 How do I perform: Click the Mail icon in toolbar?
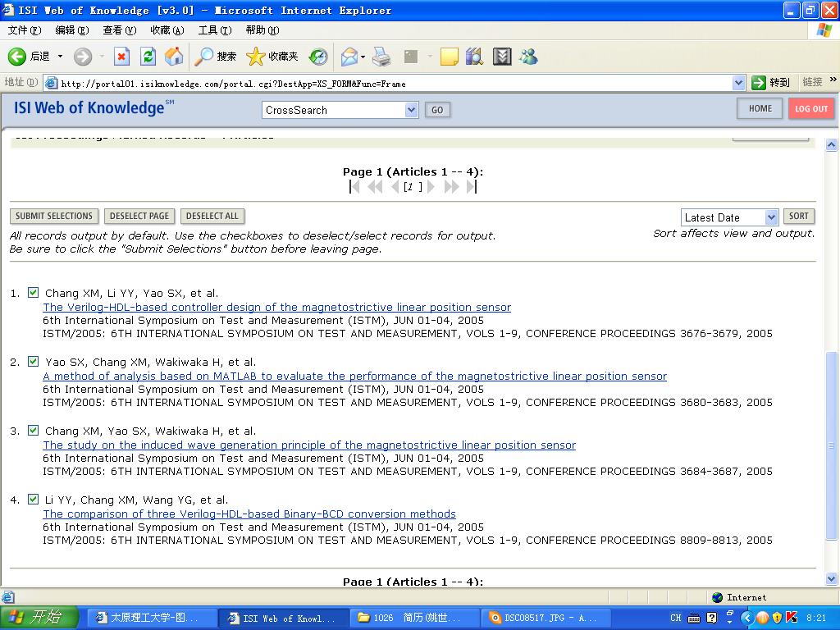349,57
